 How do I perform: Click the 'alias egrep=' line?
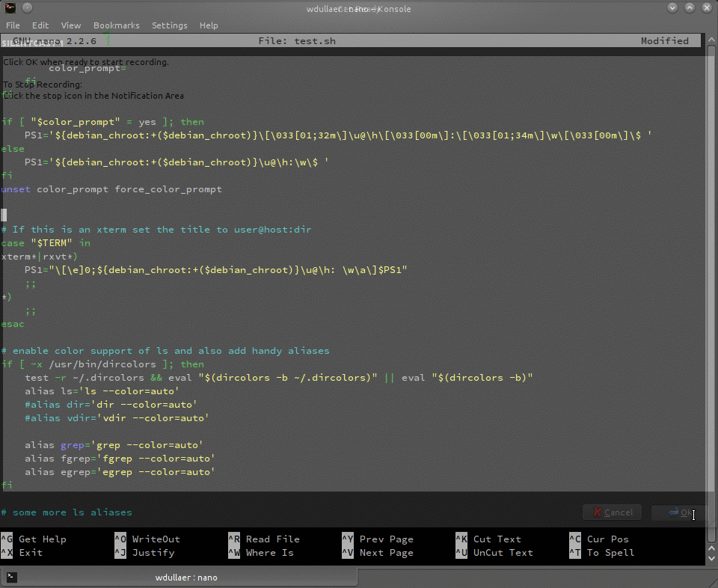(x=120, y=472)
